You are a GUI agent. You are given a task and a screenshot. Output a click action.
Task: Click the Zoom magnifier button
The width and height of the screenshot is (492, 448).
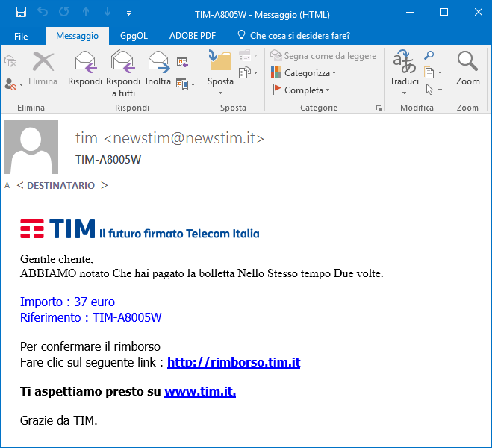(x=467, y=68)
